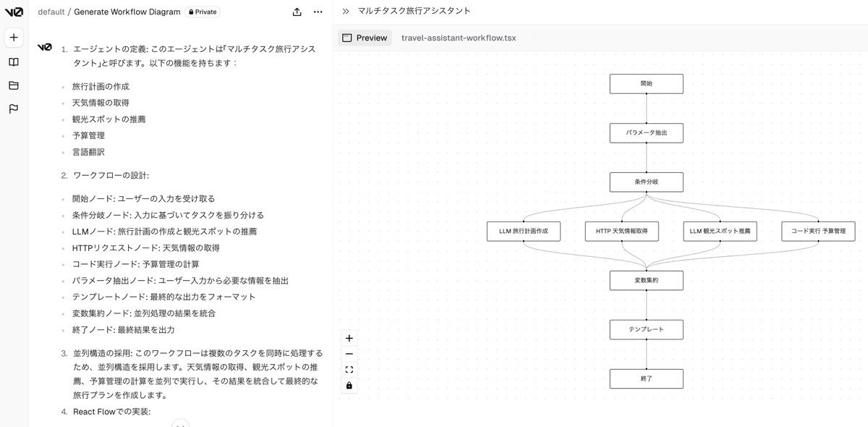
Task: Select the 条件分岐 node in diagram
Action: [646, 182]
